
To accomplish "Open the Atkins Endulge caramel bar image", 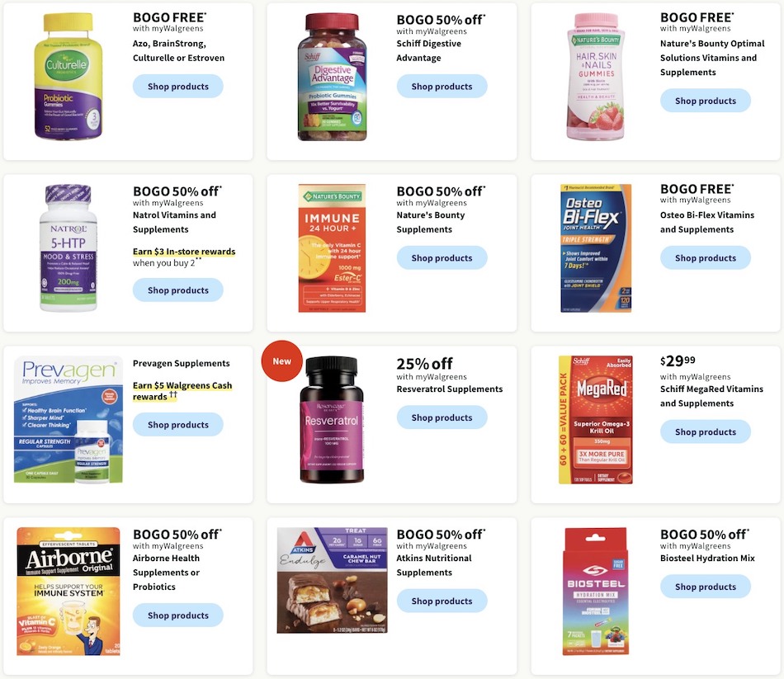I will [332, 580].
